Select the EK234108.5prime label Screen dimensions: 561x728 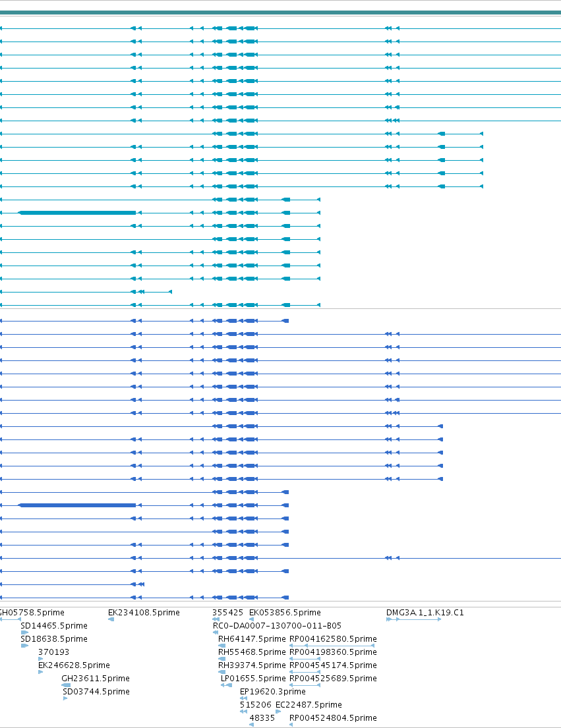tap(144, 613)
